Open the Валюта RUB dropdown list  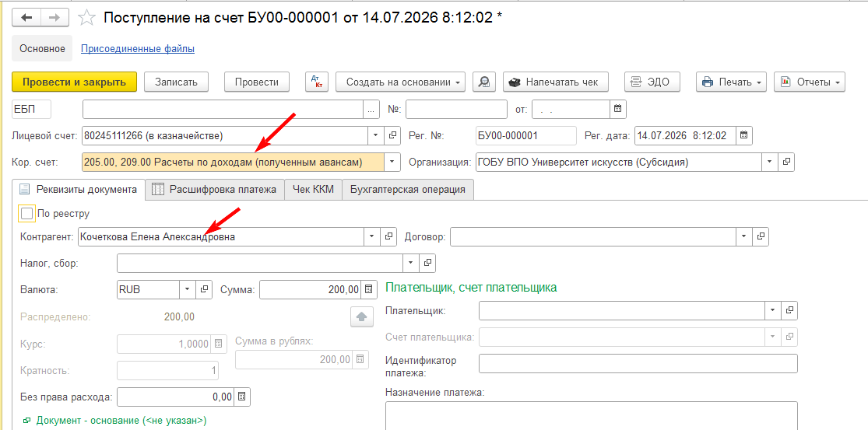tap(187, 289)
